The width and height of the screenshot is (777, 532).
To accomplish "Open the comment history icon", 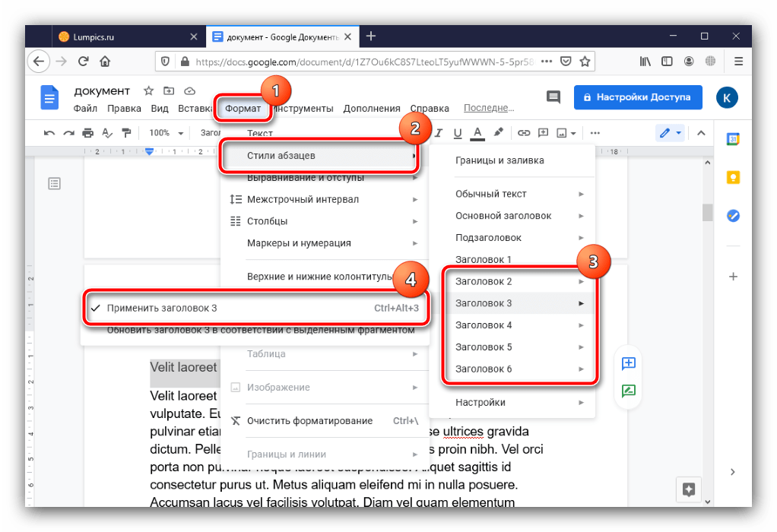I will point(553,97).
